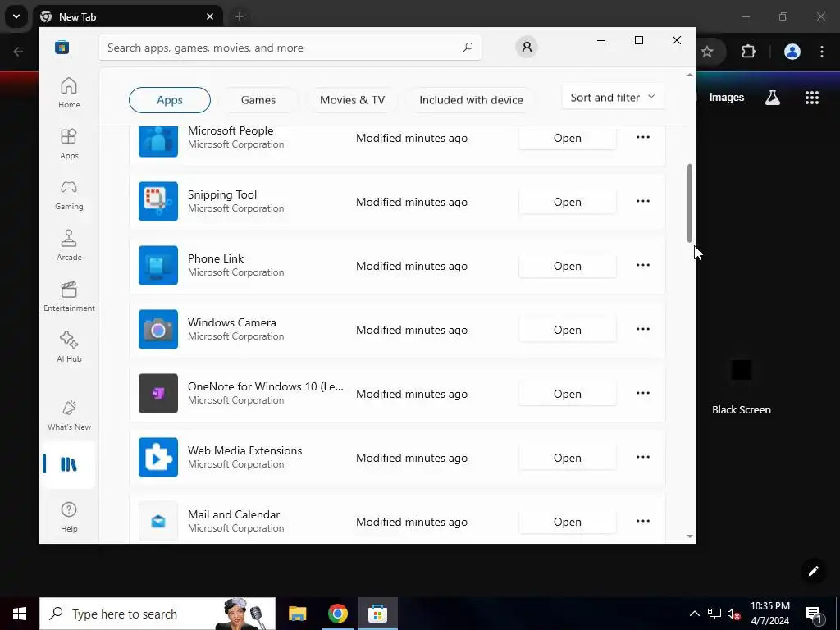Open the Entertainment sidebar section

point(69,296)
